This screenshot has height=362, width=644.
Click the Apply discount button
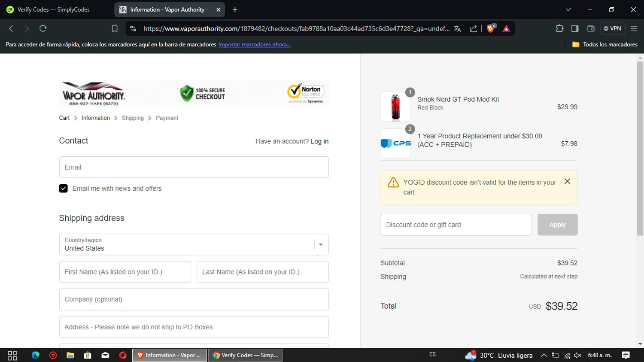point(557,225)
